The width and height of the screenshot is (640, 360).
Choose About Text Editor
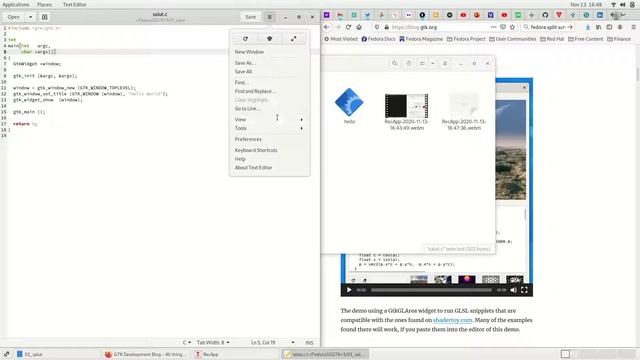click(x=253, y=167)
